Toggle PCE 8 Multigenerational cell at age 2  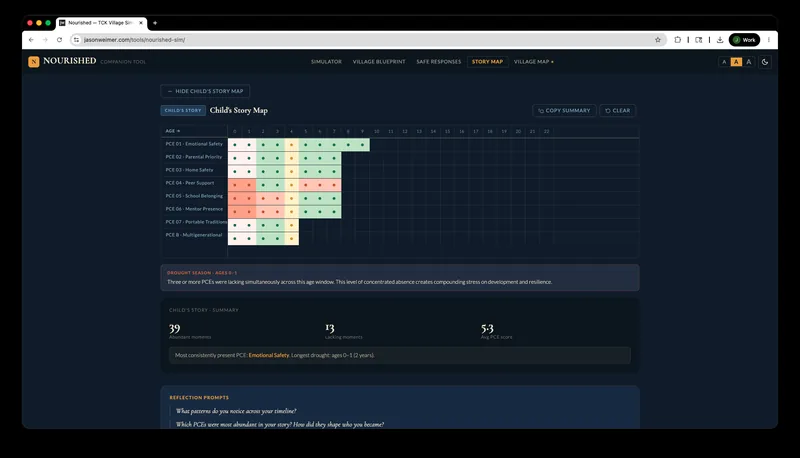pyautogui.click(x=263, y=237)
